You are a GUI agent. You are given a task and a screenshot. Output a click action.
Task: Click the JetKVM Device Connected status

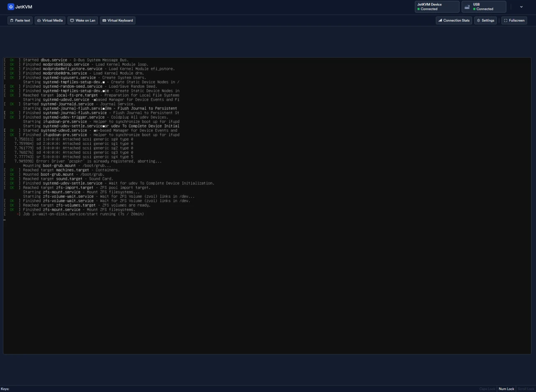tap(437, 7)
